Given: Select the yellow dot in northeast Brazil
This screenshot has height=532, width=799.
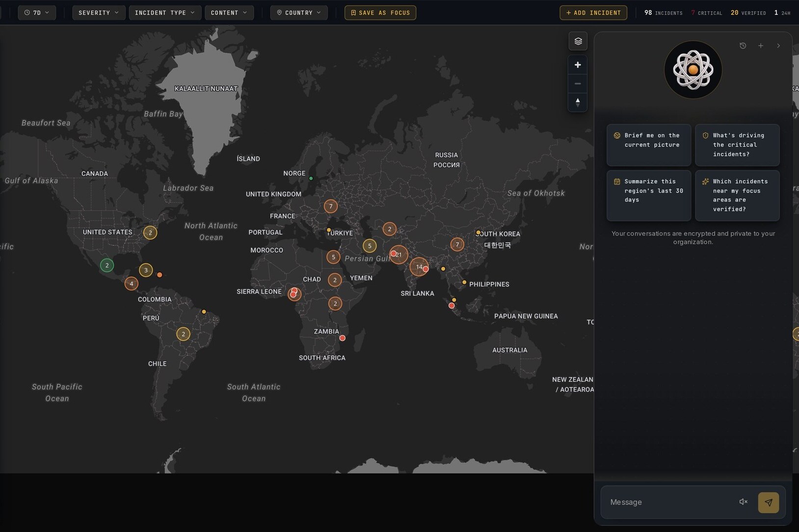Looking at the screenshot, I should pos(204,312).
